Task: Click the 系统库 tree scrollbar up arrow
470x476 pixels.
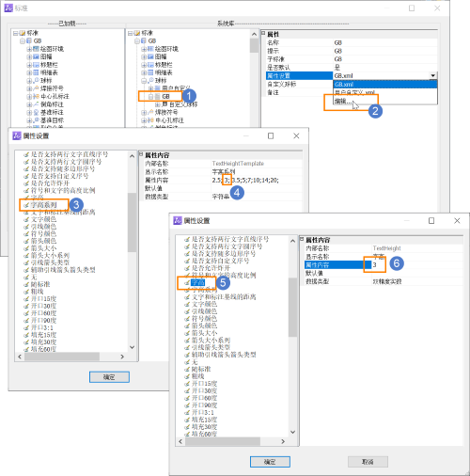Action: [x=254, y=34]
